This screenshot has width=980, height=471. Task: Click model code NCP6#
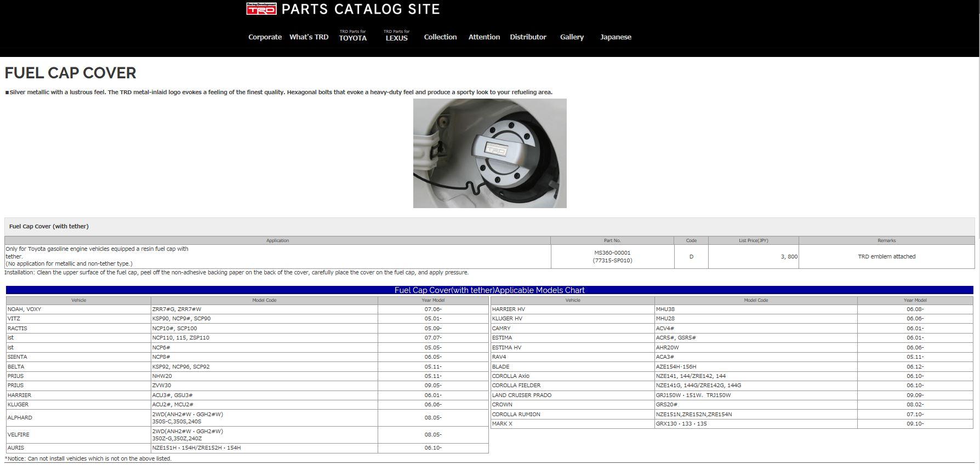pyautogui.click(x=161, y=348)
